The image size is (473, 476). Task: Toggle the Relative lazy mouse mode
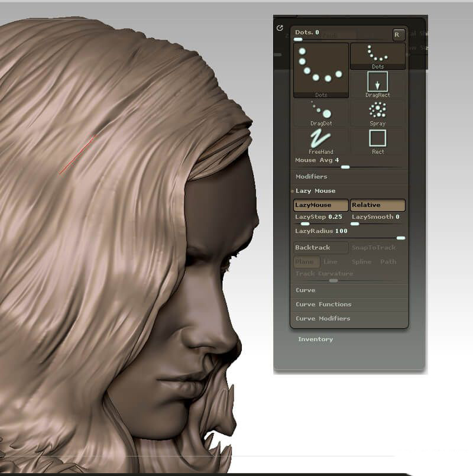tap(377, 205)
